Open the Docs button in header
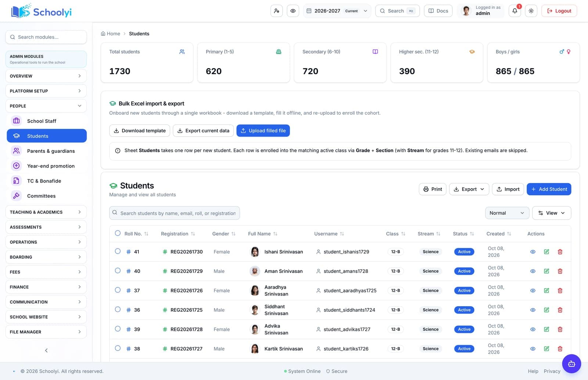Image resolution: width=588 pixels, height=380 pixels. click(438, 11)
